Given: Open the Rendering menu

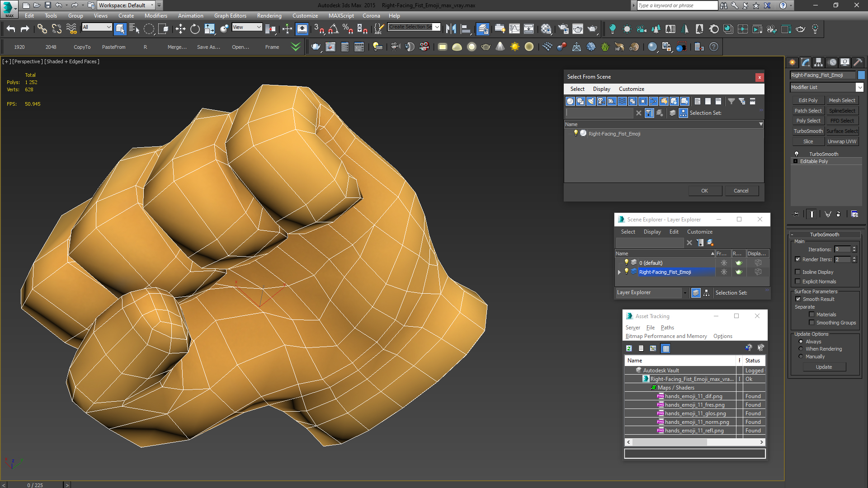Looking at the screenshot, I should [269, 16].
